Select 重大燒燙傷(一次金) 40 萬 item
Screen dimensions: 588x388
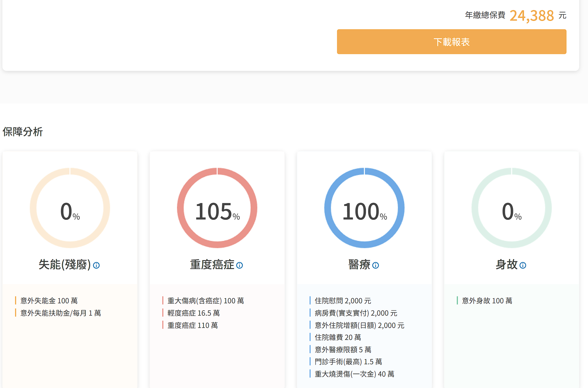pos(354,374)
